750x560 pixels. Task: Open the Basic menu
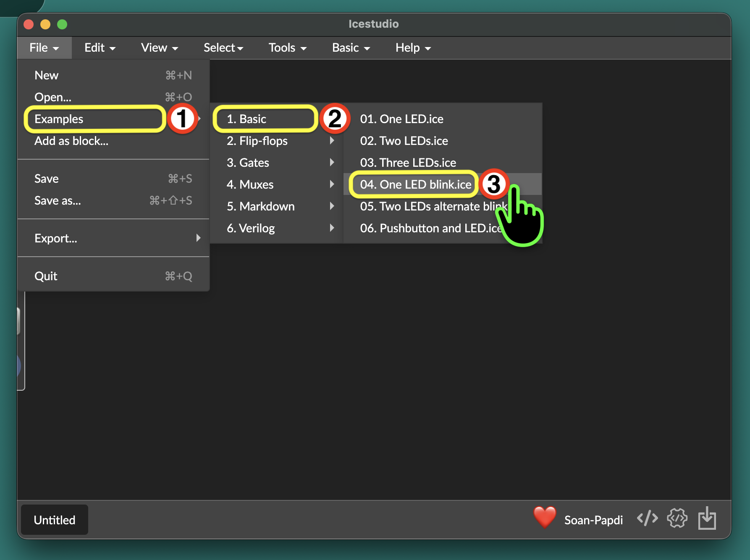pyautogui.click(x=351, y=48)
